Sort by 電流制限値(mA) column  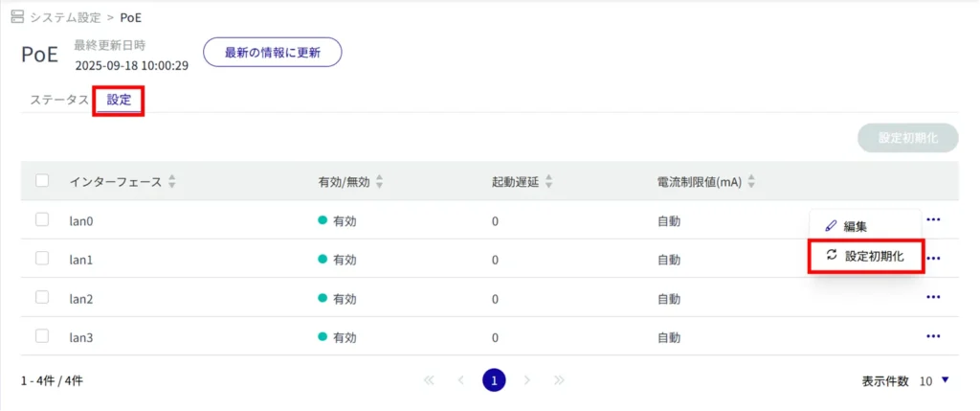(751, 181)
